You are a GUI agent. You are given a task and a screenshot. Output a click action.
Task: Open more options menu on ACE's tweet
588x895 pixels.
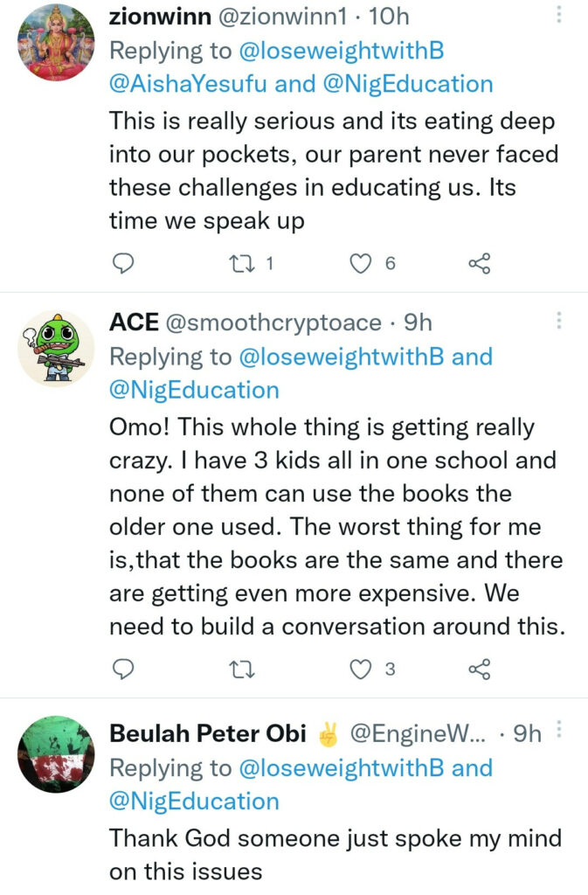click(559, 321)
